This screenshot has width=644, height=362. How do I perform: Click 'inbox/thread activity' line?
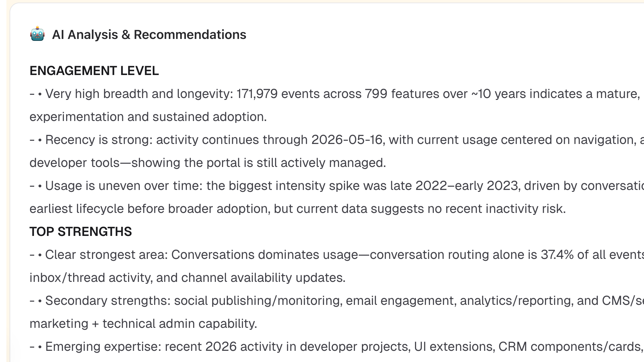(x=188, y=278)
